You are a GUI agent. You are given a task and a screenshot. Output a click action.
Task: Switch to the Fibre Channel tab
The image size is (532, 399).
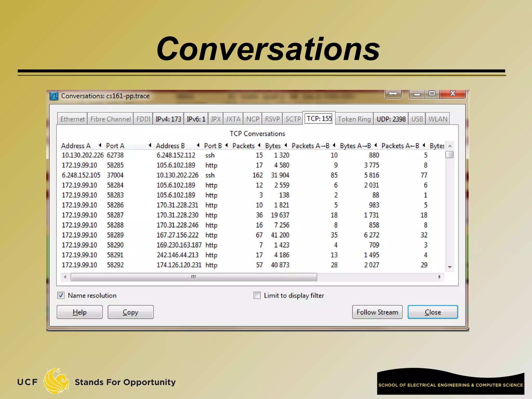[x=110, y=119]
